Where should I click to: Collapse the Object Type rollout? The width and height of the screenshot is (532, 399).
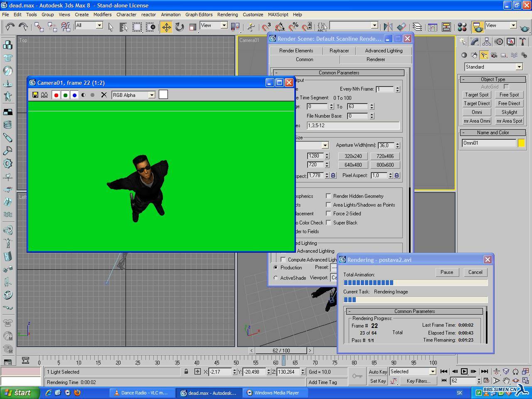(493, 79)
